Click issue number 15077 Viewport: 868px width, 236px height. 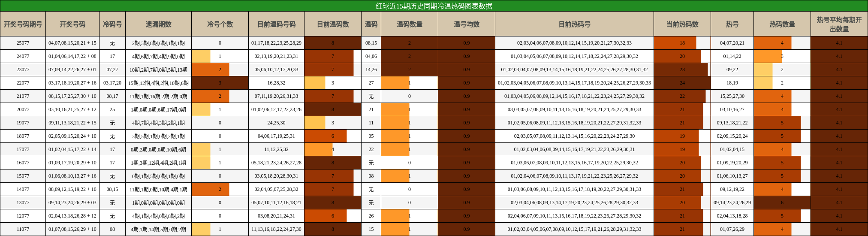[x=23, y=176]
